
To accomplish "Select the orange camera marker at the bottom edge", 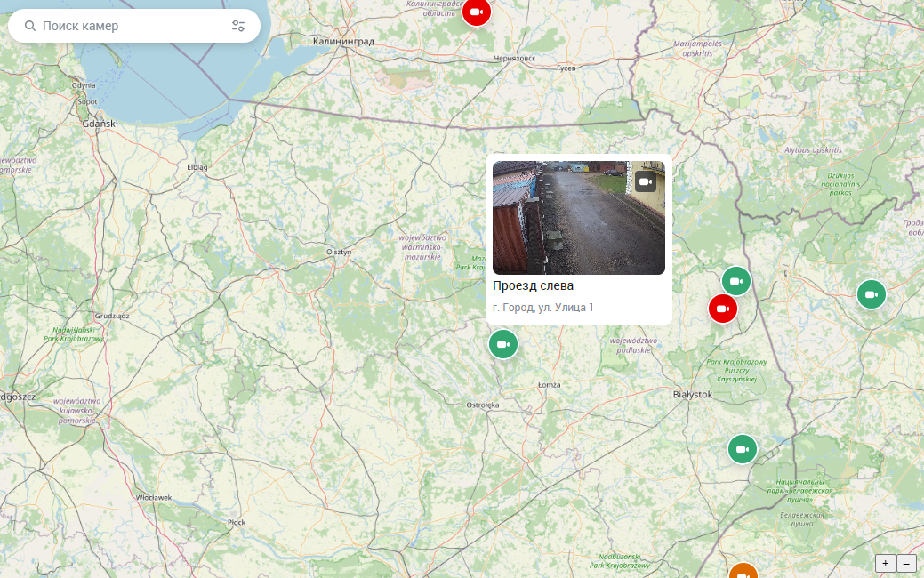I will [743, 573].
